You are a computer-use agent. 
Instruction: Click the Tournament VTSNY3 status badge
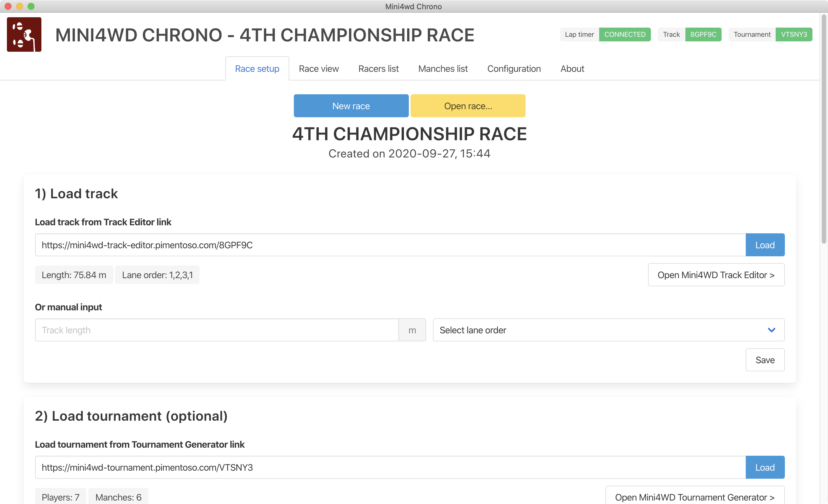click(793, 34)
